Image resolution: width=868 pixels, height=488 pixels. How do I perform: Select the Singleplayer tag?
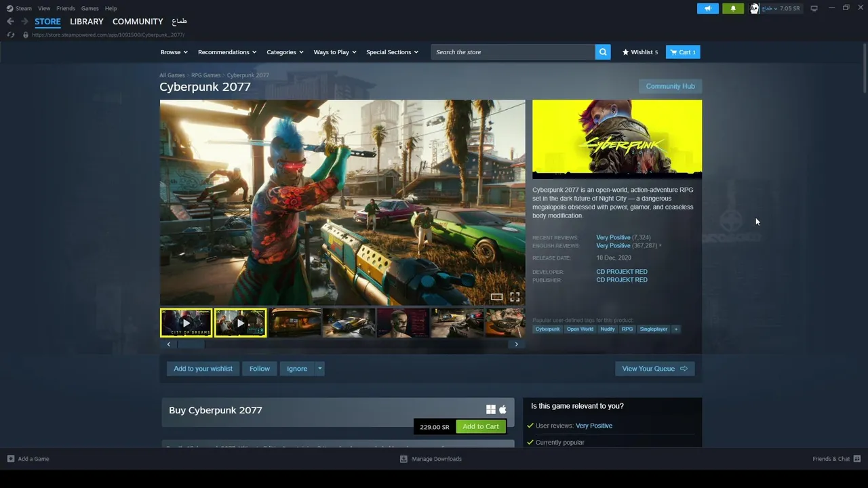click(x=654, y=329)
